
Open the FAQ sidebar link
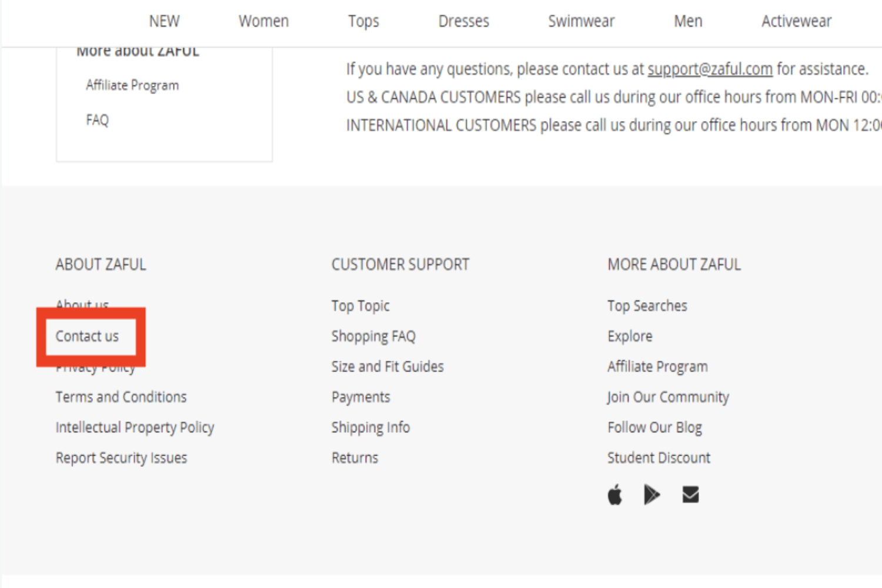point(97,120)
